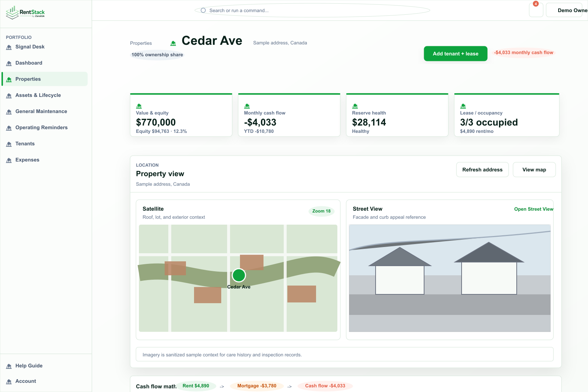This screenshot has height=392, width=588.
Task: Click the 3/3 occupied figure
Action: pyautogui.click(x=489, y=122)
